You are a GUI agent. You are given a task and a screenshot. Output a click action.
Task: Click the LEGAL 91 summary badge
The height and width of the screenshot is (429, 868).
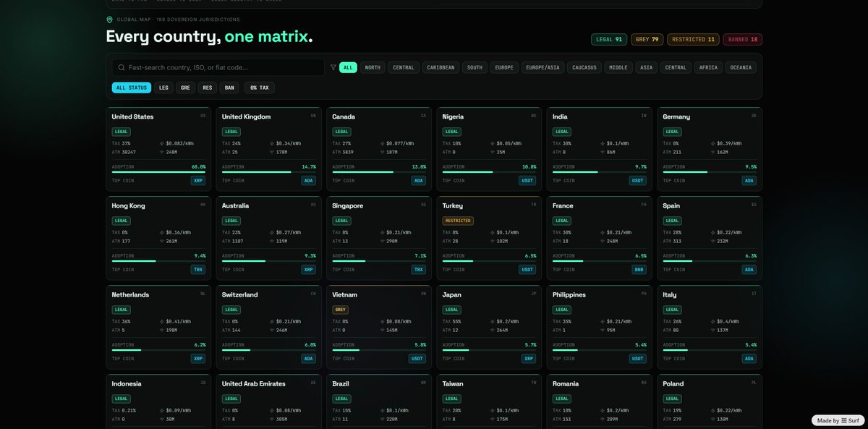[609, 40]
